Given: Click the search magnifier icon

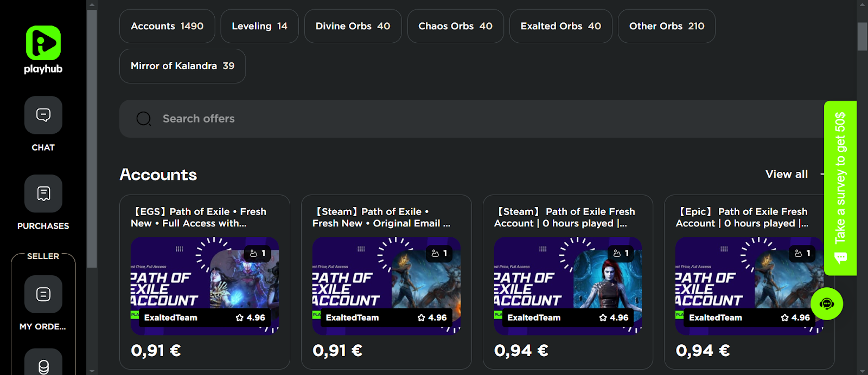Looking at the screenshot, I should coord(144,119).
